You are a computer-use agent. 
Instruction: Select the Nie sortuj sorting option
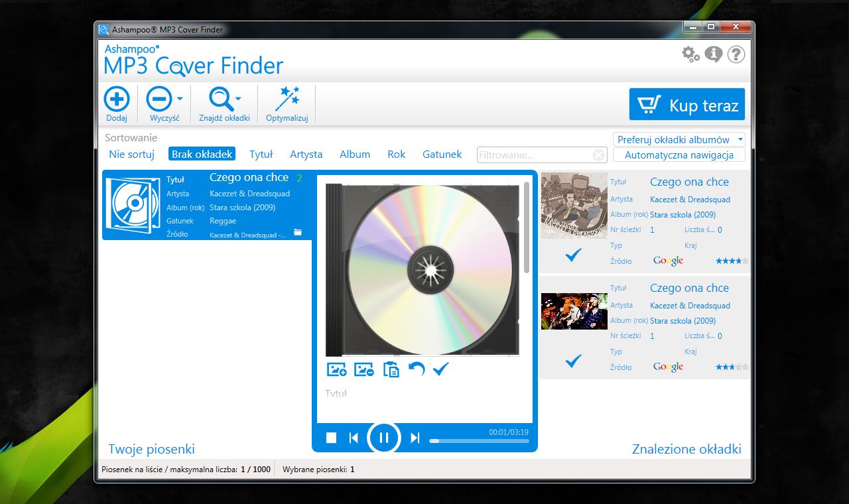coord(131,154)
